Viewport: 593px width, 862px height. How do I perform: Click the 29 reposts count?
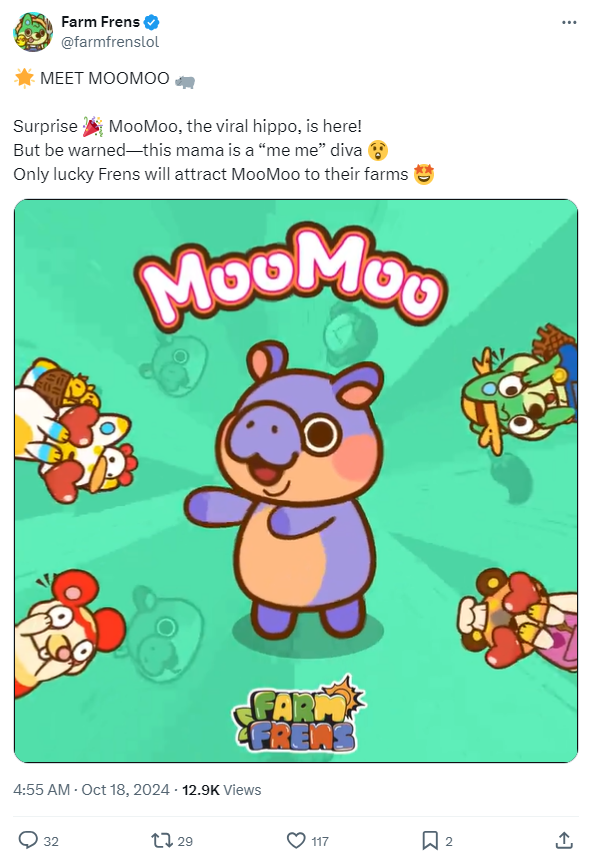click(185, 841)
